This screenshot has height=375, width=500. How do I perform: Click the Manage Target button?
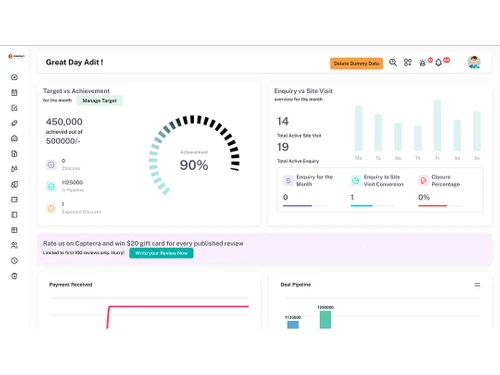coord(99,100)
